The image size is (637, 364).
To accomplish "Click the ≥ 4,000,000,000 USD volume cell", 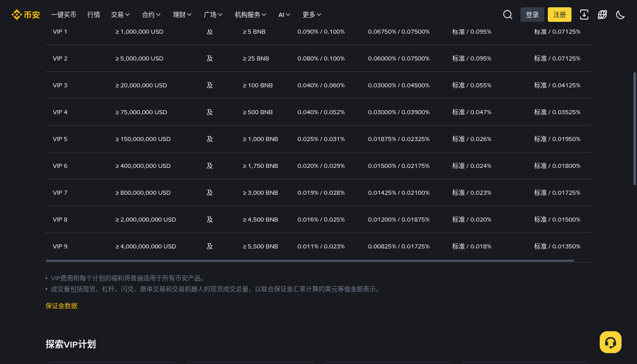I will click(146, 246).
